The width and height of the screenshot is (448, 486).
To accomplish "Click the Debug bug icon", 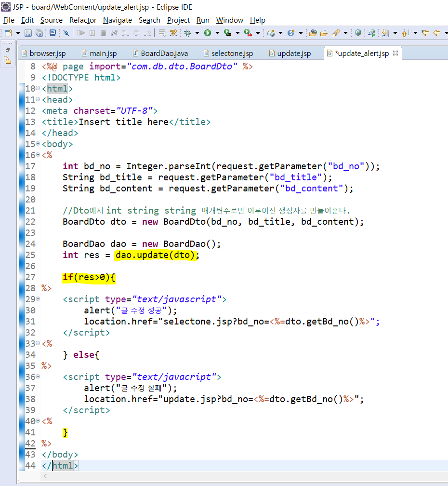I will click(187, 33).
